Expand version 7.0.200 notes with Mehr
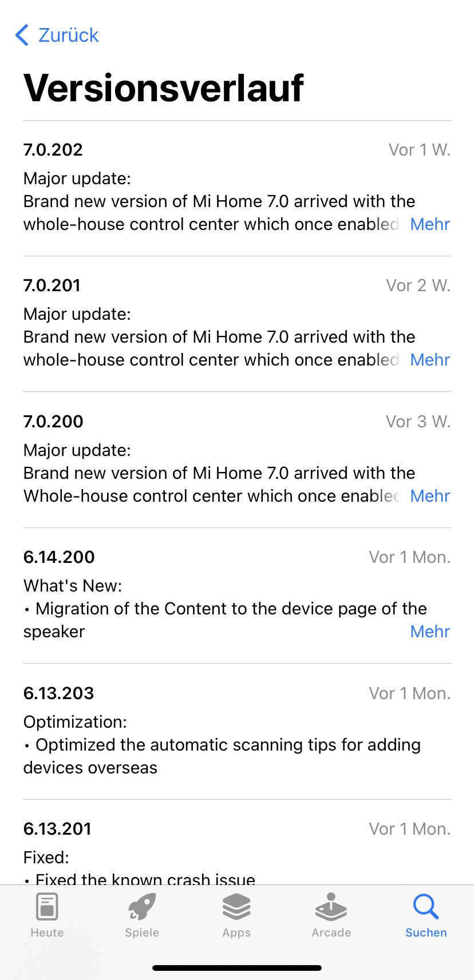This screenshot has height=980, width=474. point(430,496)
